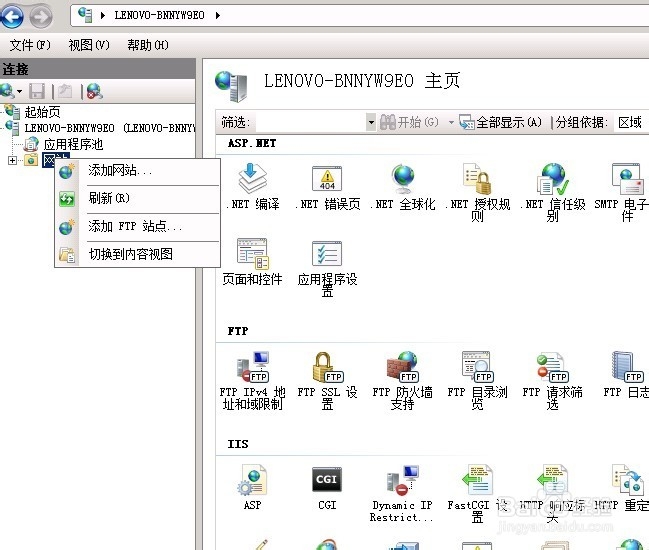Select 应用程序池 in the tree

[73, 144]
